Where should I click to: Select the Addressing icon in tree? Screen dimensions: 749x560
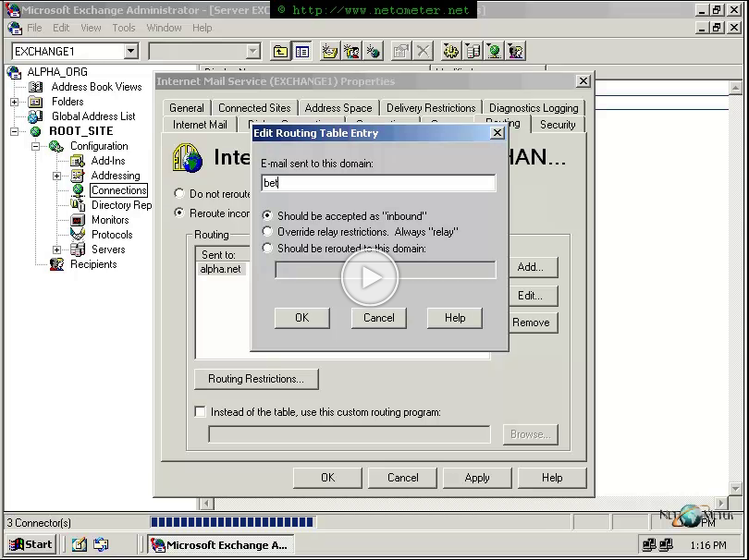pos(78,176)
